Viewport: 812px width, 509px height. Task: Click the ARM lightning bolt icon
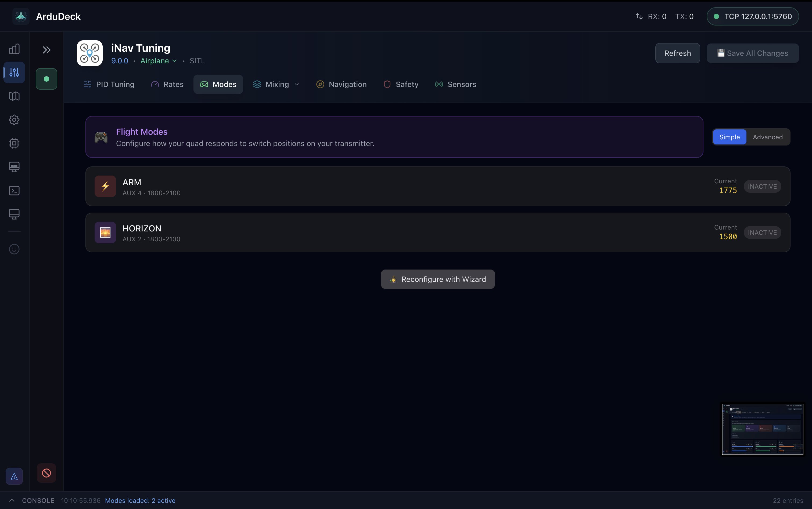tap(105, 186)
